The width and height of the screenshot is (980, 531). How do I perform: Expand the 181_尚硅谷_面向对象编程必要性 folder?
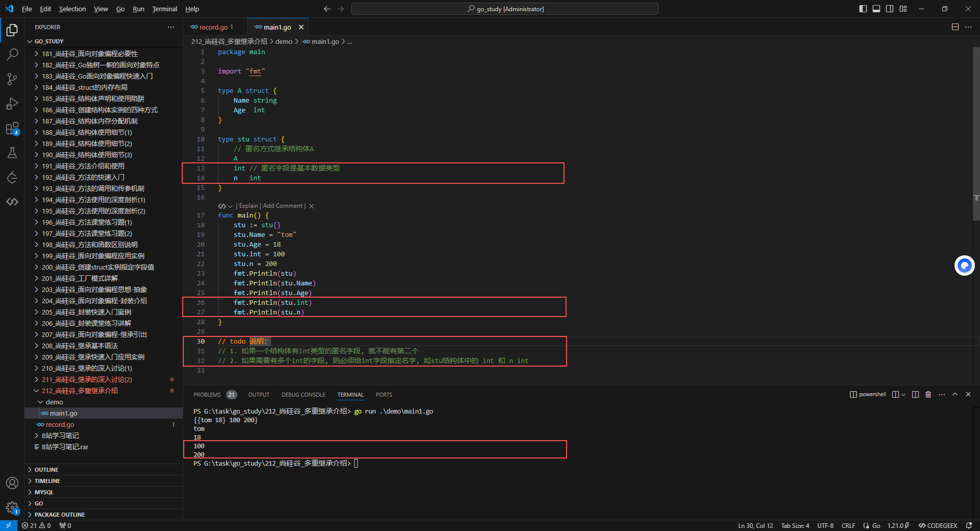pyautogui.click(x=90, y=54)
